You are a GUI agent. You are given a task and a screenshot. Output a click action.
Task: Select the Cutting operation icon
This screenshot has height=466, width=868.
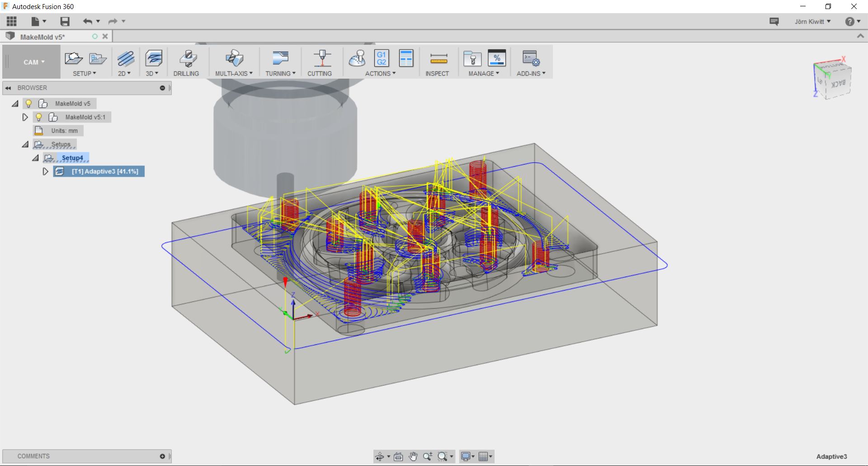click(322, 58)
